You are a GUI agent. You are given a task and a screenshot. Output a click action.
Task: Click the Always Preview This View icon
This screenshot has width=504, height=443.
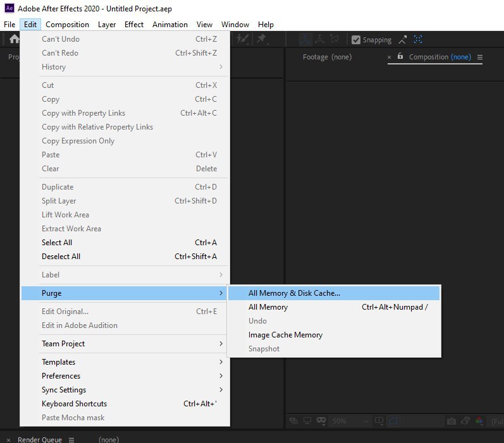293,420
